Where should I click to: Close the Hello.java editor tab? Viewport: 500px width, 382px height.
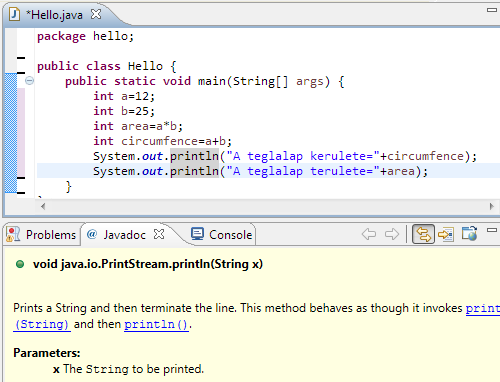point(96,14)
